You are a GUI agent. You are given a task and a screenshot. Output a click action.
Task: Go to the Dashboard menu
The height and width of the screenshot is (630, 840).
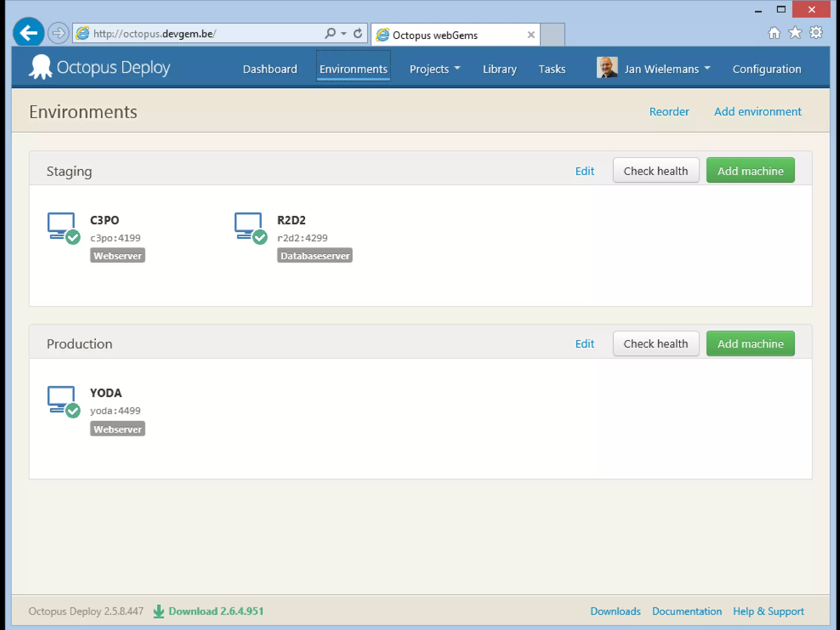(270, 69)
